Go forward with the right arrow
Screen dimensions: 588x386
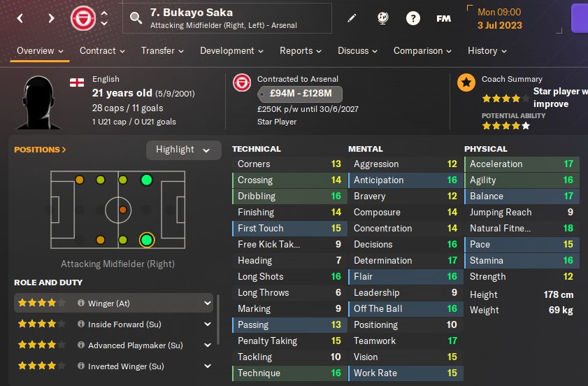click(51, 18)
